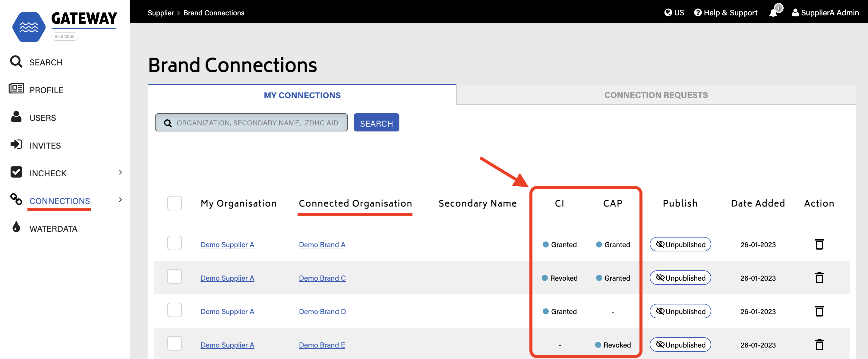Switch to the Connection Requests tab
Image resolution: width=868 pixels, height=359 pixels.
pyautogui.click(x=656, y=95)
